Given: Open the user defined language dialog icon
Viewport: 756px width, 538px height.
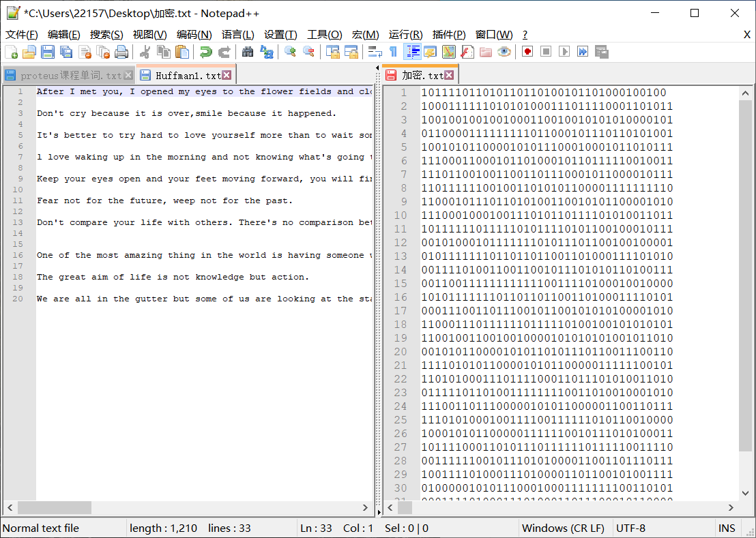Looking at the screenshot, I should pos(430,52).
